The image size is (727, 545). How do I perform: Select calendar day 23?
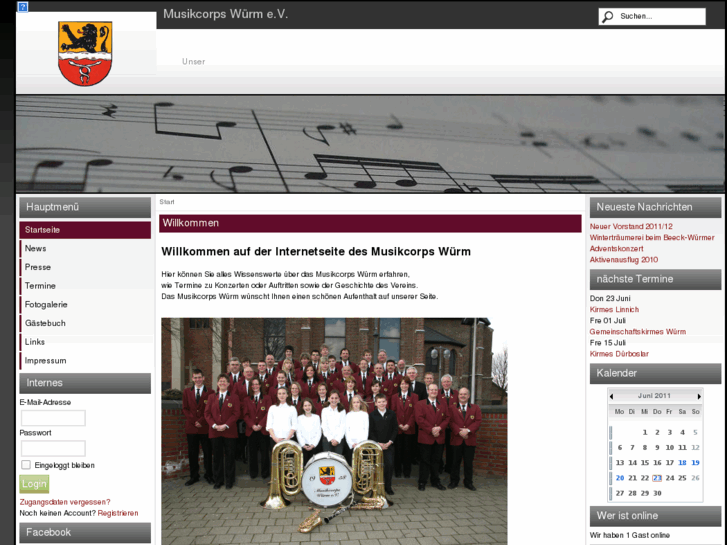click(657, 478)
